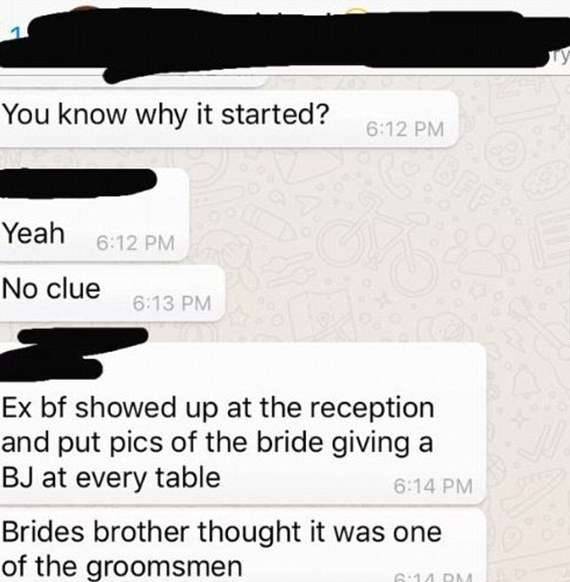
Task: Click the partial text at header's right edge
Action: pos(560,56)
